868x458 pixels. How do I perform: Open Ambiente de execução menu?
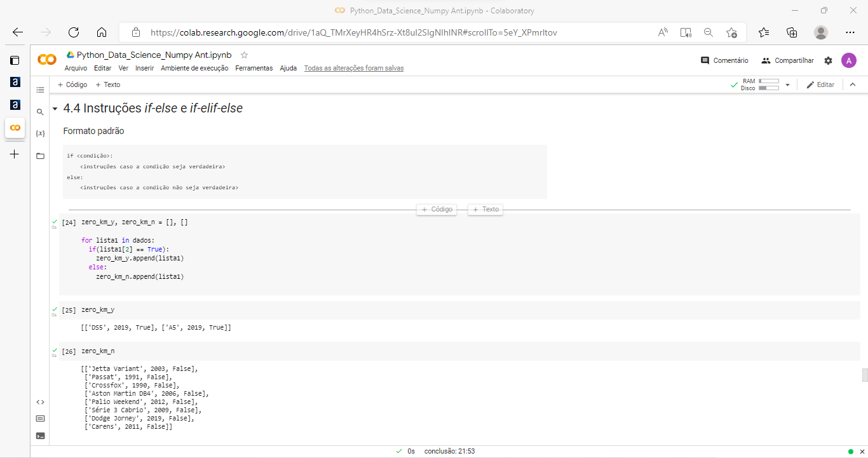coord(194,68)
